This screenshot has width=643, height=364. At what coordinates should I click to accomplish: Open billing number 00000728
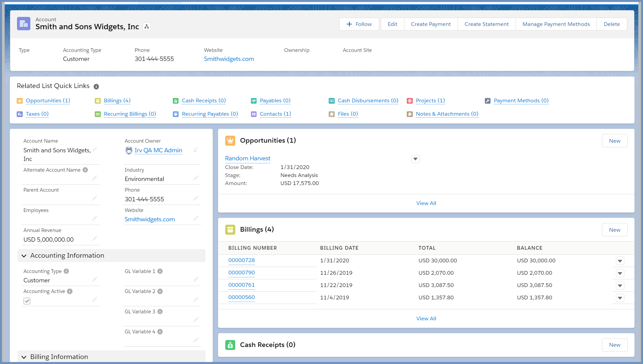point(242,260)
